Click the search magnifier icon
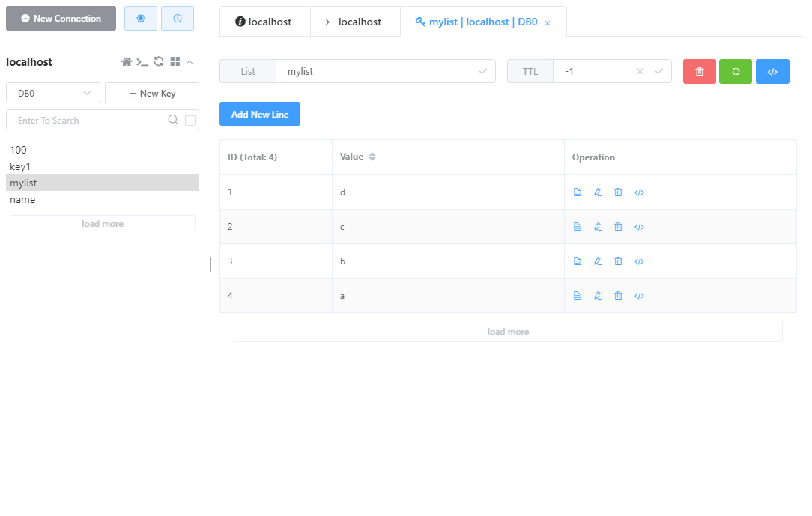Viewport: 812px width, 516px height. (173, 120)
